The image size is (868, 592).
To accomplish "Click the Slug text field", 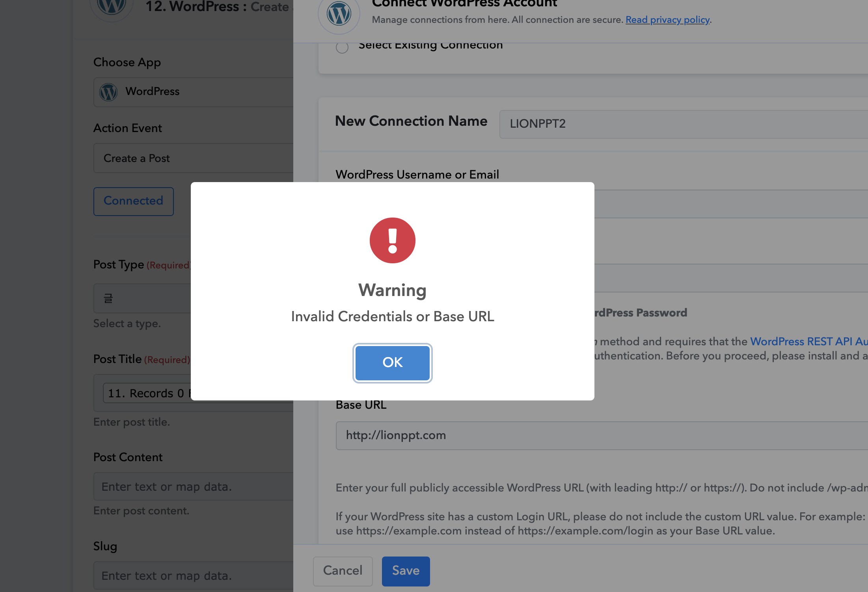I will click(193, 576).
